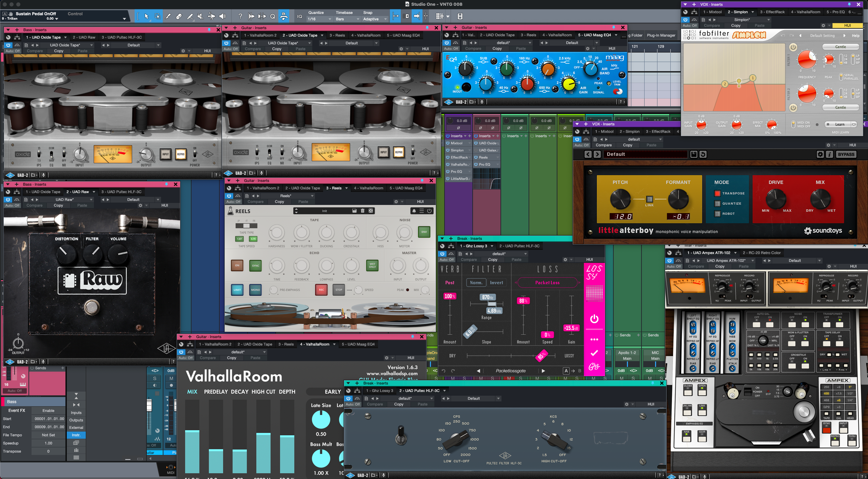Viewport: 868px width, 479px height.
Task: Open the Timebase Bars dropdown
Action: coord(347,19)
